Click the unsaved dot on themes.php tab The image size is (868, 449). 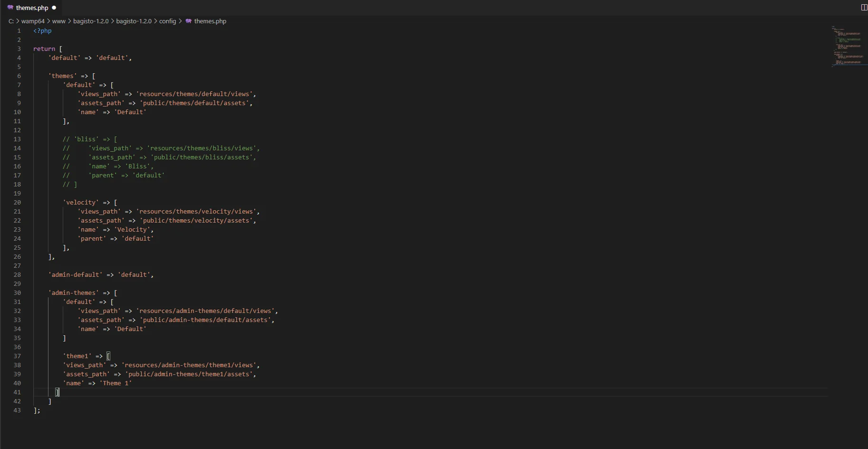54,8
